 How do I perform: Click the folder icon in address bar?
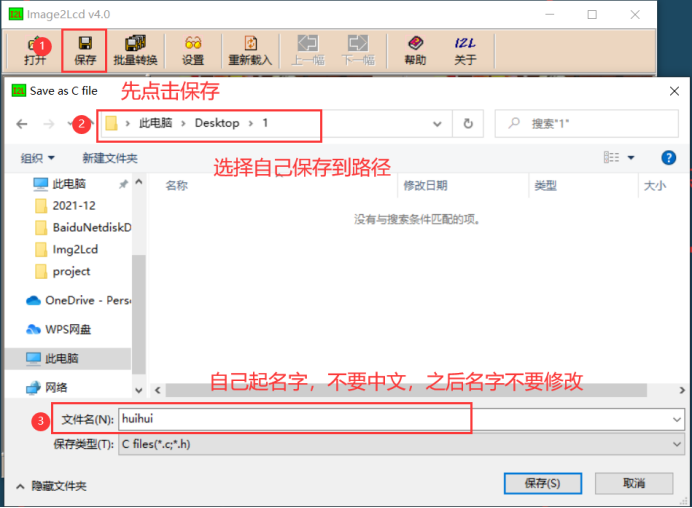[111, 123]
